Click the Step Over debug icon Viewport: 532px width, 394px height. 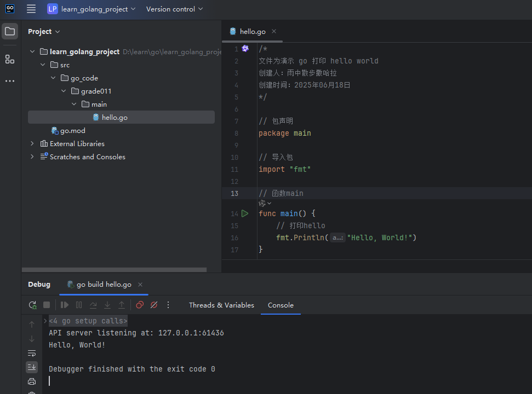coord(93,305)
